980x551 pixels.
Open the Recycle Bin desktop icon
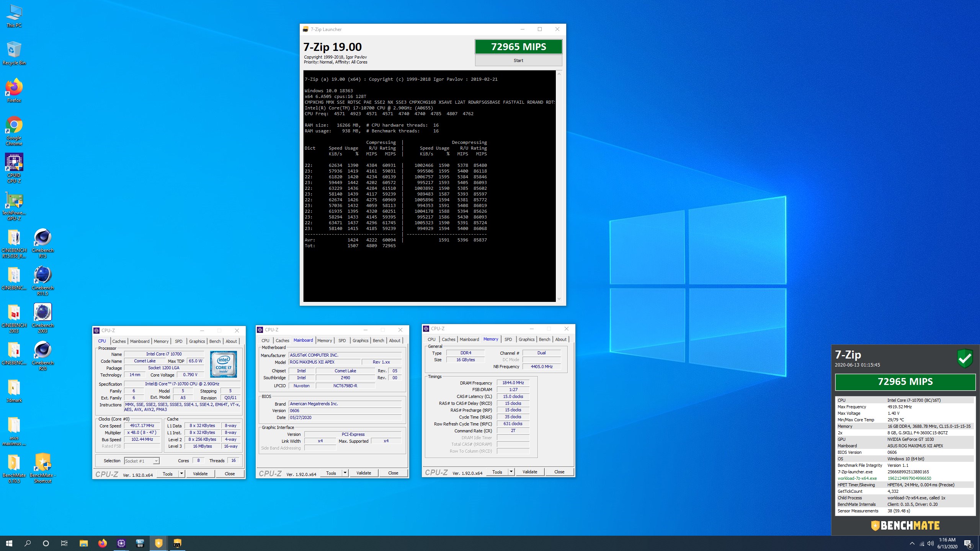(14, 53)
